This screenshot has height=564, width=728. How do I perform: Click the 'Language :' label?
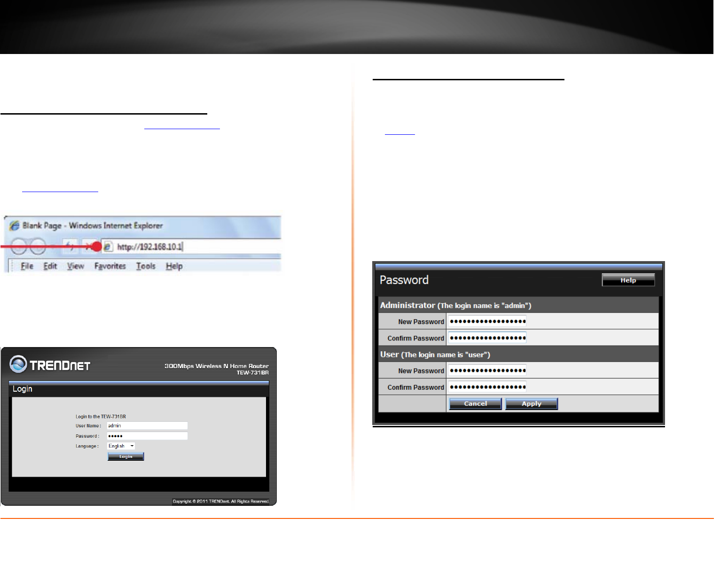tap(87, 446)
